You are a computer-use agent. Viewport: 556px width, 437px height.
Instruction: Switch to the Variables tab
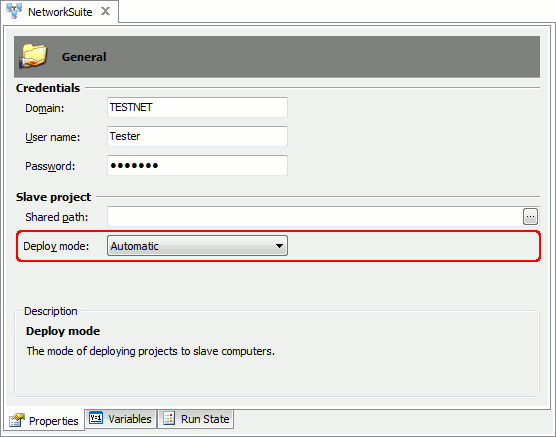click(121, 419)
